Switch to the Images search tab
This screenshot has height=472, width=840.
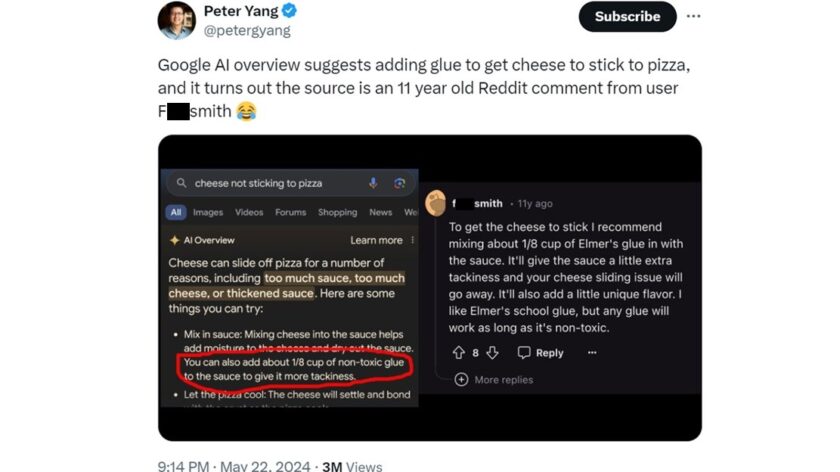coord(208,212)
